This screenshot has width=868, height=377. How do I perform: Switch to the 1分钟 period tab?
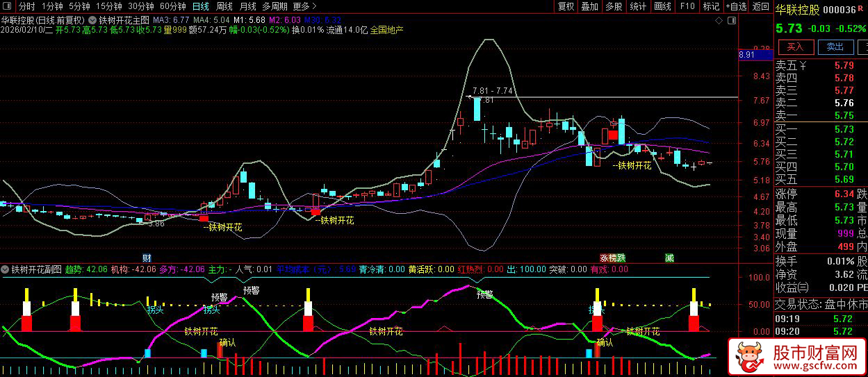pyautogui.click(x=52, y=6)
